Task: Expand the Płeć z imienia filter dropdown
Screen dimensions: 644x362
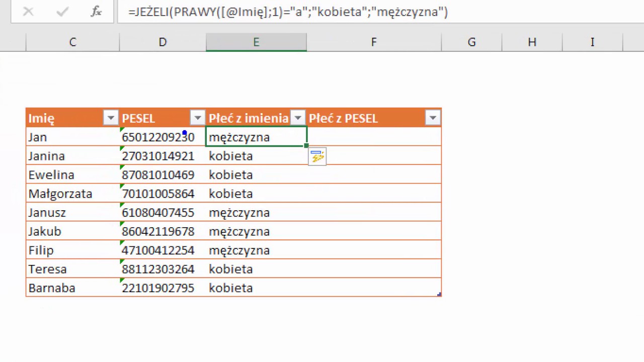Action: click(x=298, y=118)
